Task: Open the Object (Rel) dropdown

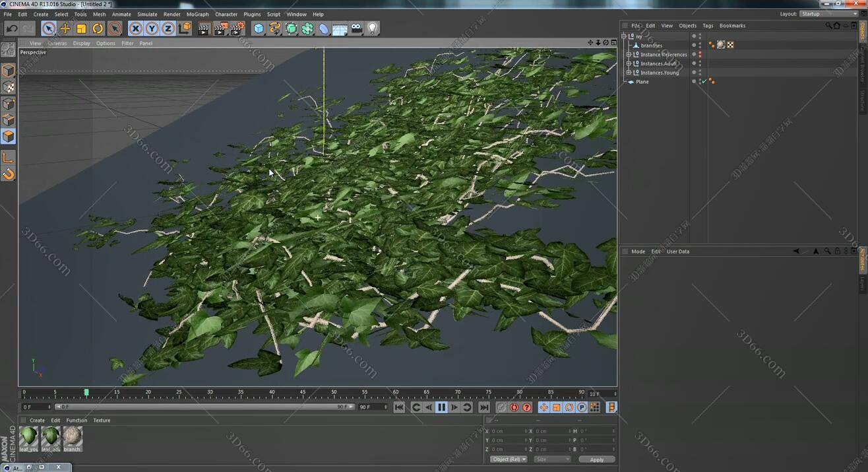Action: [509, 459]
